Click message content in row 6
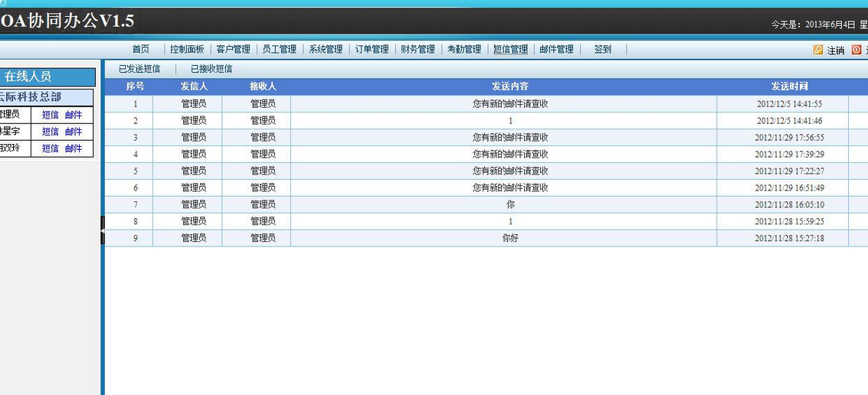868x395 pixels. pyautogui.click(x=510, y=188)
